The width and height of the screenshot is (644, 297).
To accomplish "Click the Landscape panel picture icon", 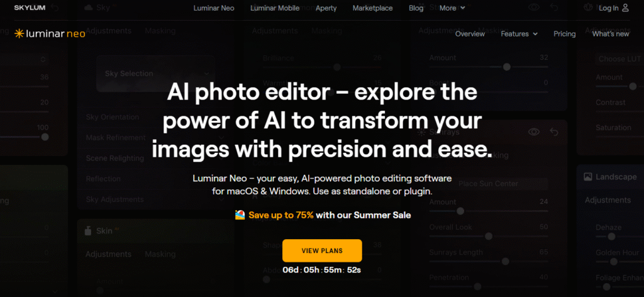I will pyautogui.click(x=588, y=177).
